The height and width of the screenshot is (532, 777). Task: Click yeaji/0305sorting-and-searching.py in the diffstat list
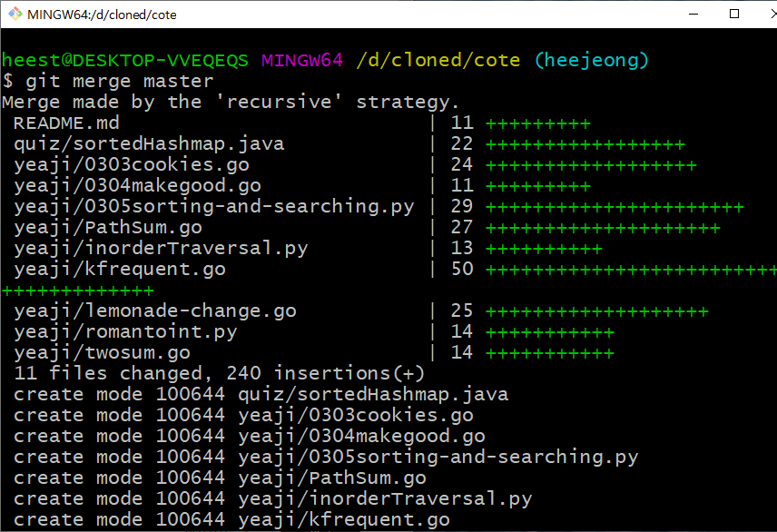[213, 206]
